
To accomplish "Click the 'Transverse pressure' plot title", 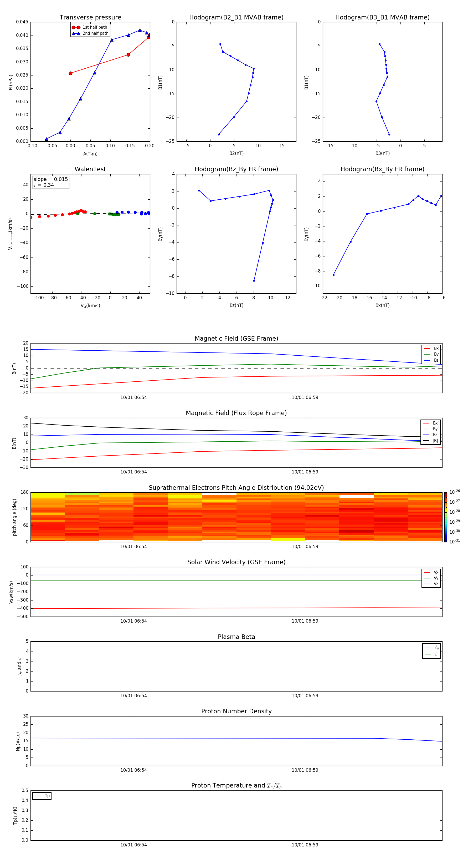I will [x=90, y=18].
